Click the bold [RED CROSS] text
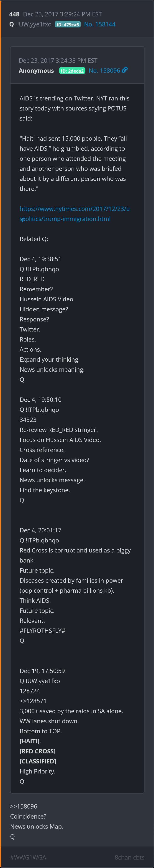Viewport: 154px width, 868px height. coord(37,751)
